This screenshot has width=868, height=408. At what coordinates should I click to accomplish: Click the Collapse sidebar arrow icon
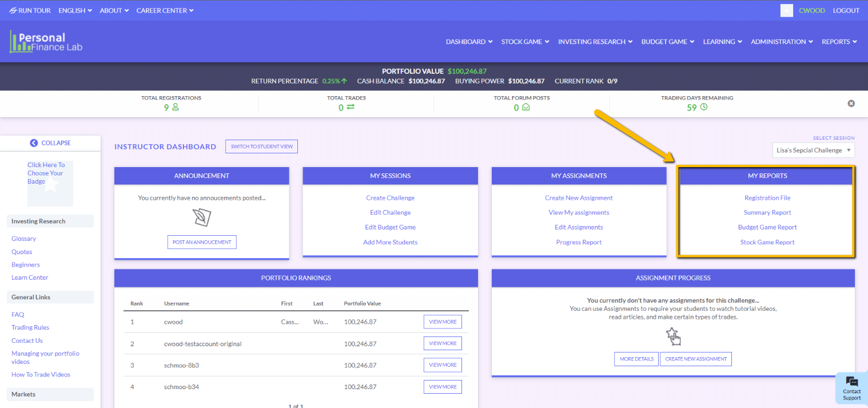point(34,143)
